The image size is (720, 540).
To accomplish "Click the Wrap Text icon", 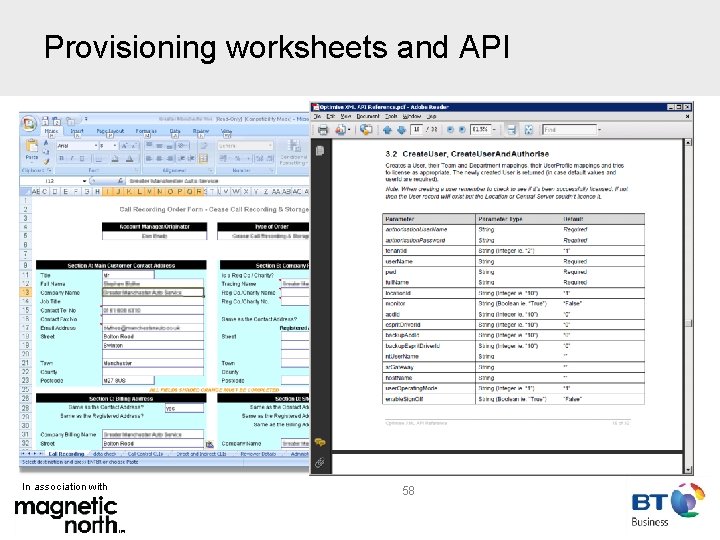I will tap(204, 146).
